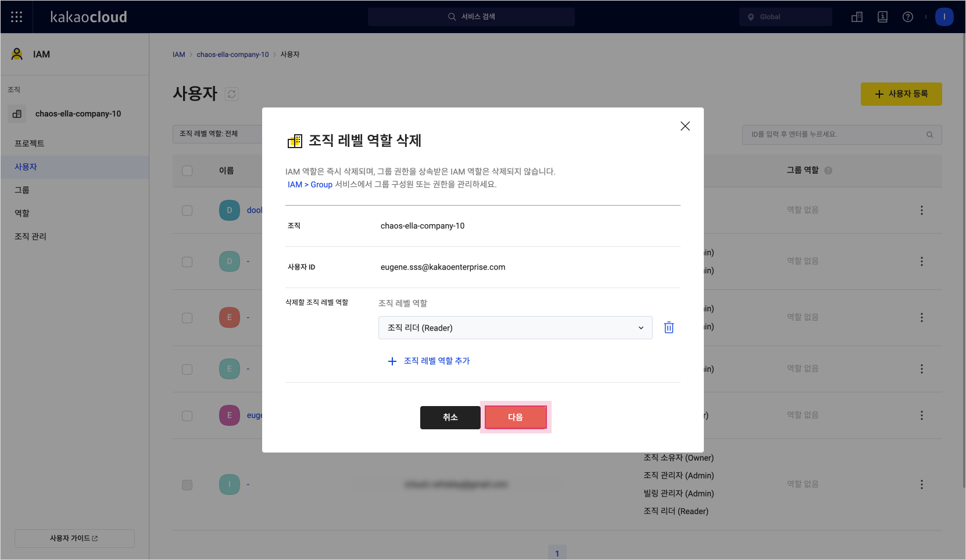Check the fourth user row checkbox

point(187,369)
